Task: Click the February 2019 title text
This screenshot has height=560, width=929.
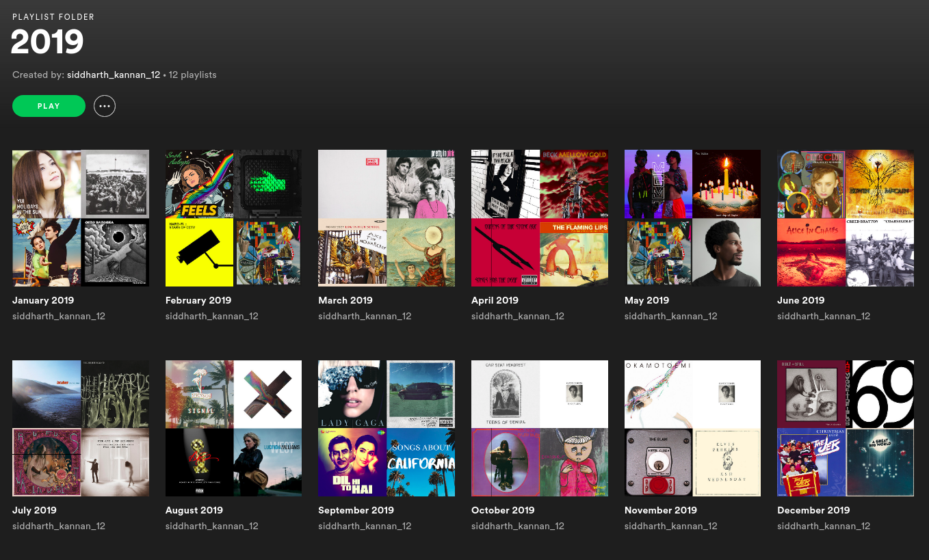Action: [x=198, y=300]
